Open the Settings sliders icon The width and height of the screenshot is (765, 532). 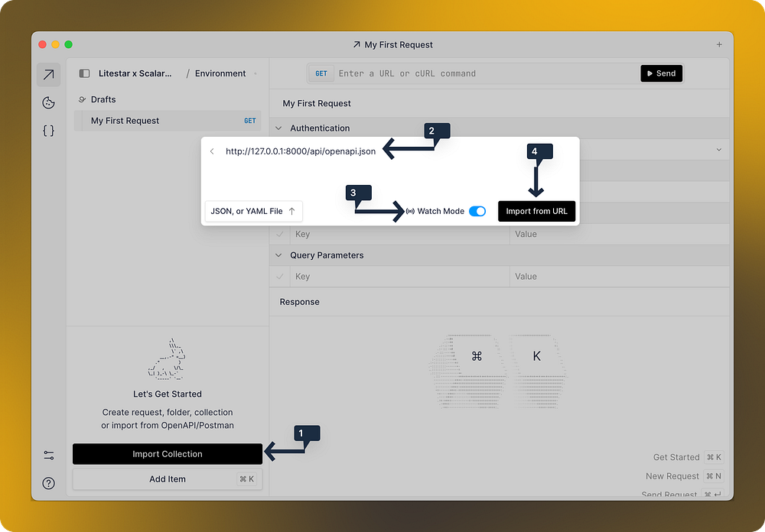point(48,456)
